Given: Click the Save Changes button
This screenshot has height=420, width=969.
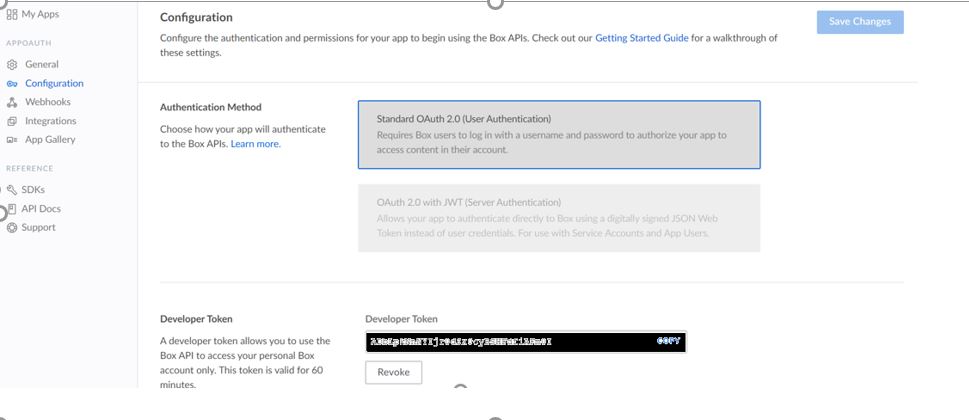Looking at the screenshot, I should 860,22.
